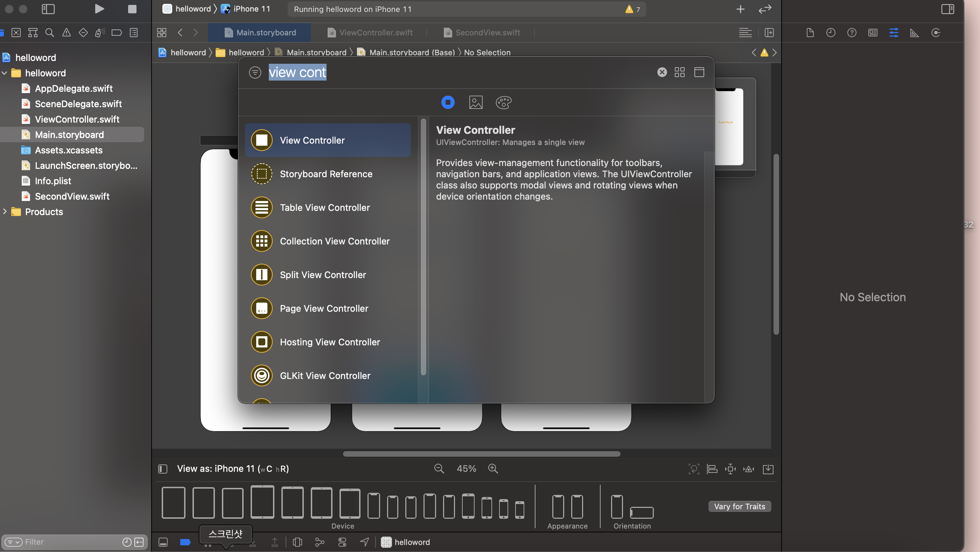Viewport: 980px width, 552px height.
Task: Toggle the right inspector panel
Action: (x=947, y=9)
